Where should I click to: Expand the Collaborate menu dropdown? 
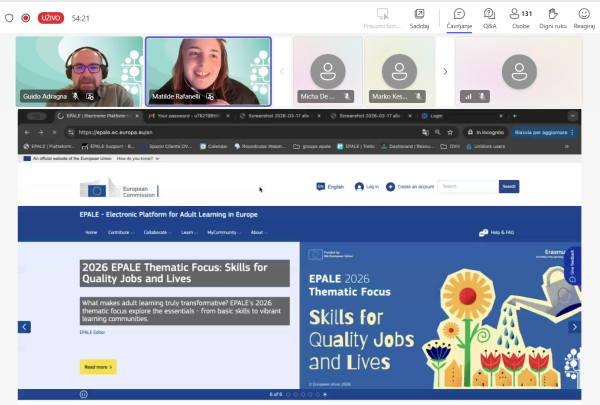click(156, 232)
